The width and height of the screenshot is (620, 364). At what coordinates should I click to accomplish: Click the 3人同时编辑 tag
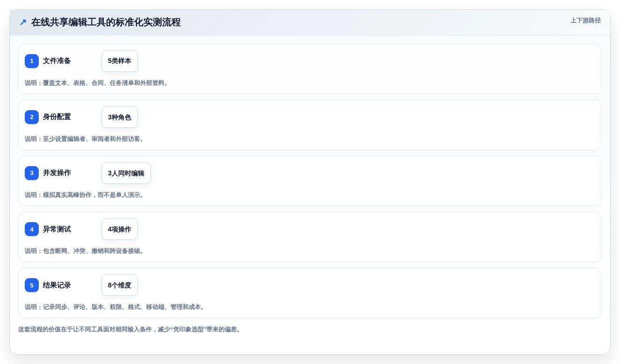pos(126,173)
